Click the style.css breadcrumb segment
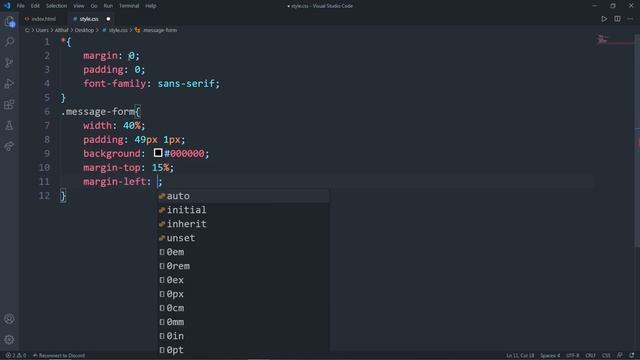The width and height of the screenshot is (640, 360). coord(118,30)
